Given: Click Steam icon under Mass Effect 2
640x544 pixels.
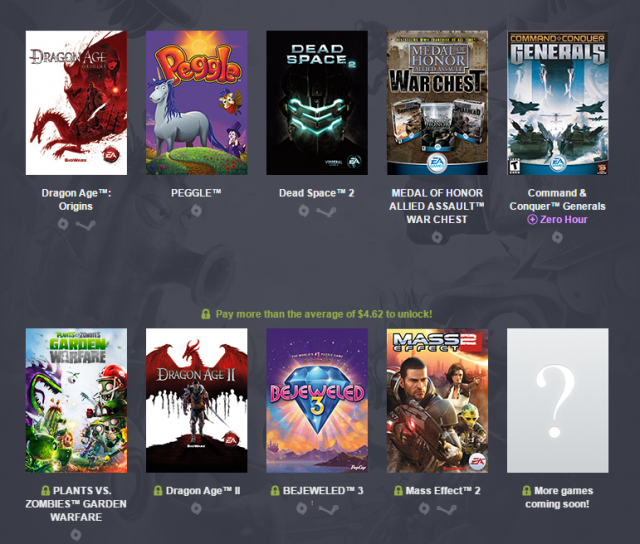Looking at the screenshot, I should tap(447, 509).
